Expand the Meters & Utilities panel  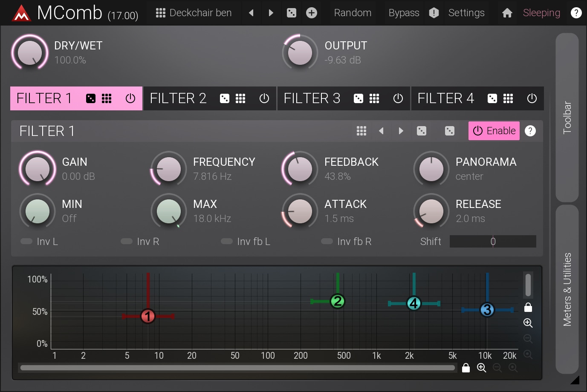point(567,290)
